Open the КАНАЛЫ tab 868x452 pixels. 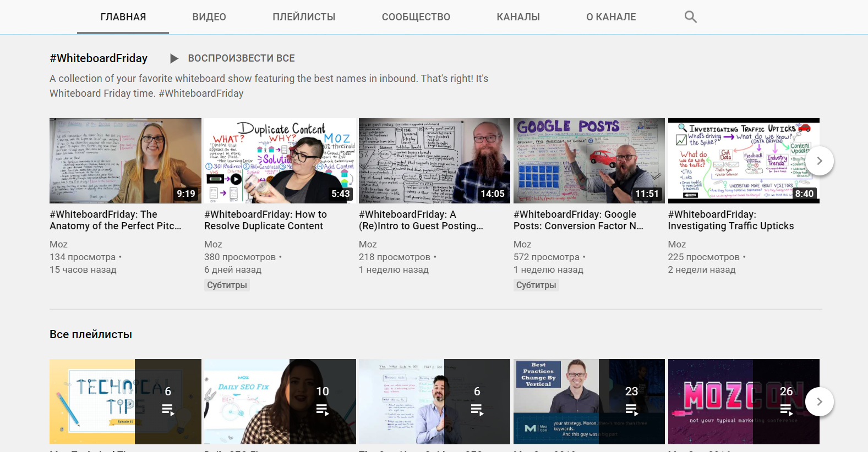click(518, 17)
